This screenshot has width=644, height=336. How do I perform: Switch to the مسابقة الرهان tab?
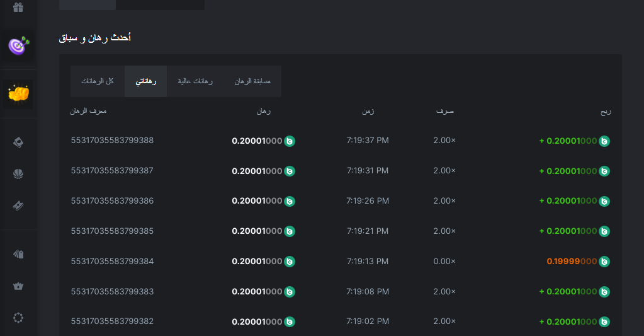tap(252, 81)
